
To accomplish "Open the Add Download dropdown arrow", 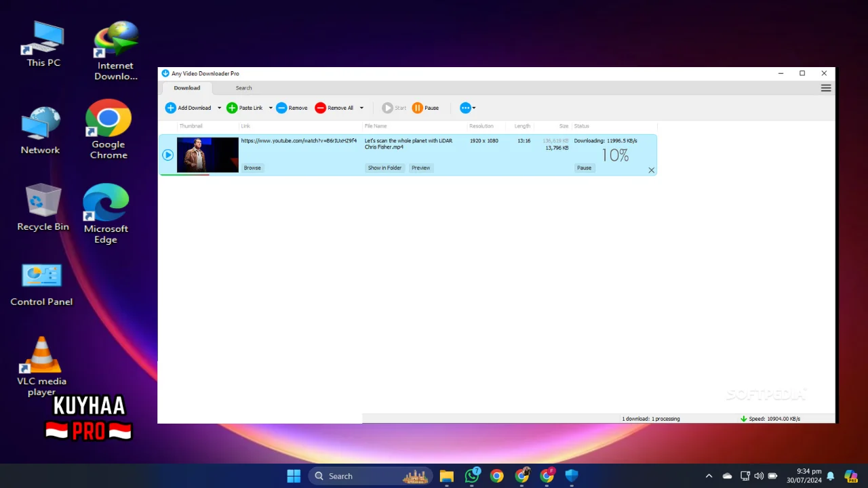I will pyautogui.click(x=219, y=108).
